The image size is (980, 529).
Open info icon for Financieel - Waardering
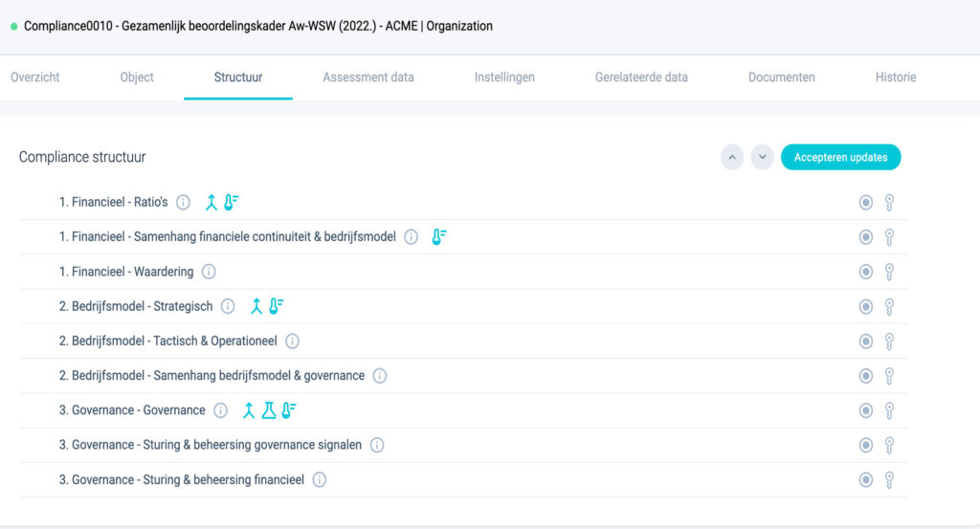point(209,272)
